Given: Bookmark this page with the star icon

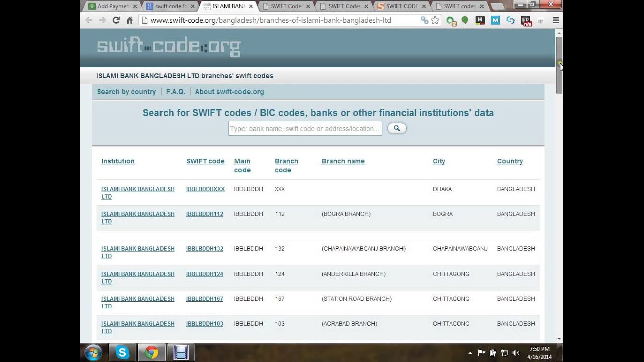Looking at the screenshot, I should coord(435,20).
